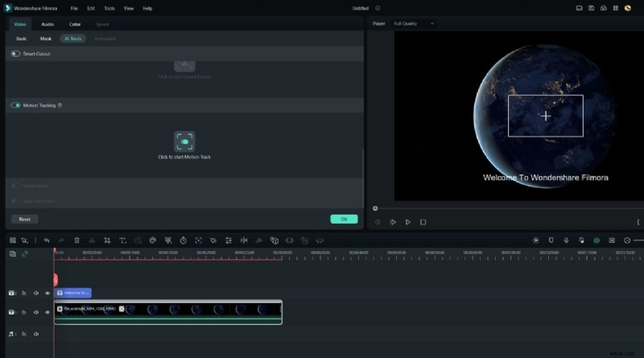Switch to the Color tab

coord(75,24)
